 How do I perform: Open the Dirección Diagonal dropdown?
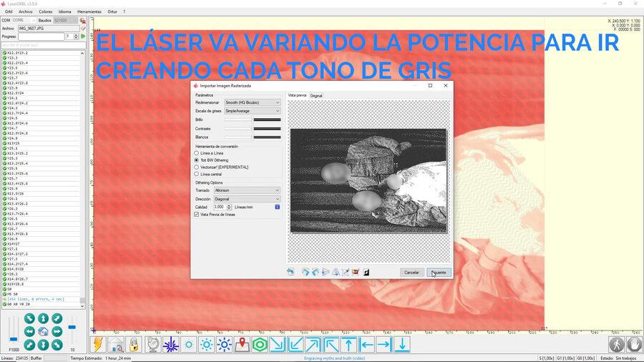247,199
